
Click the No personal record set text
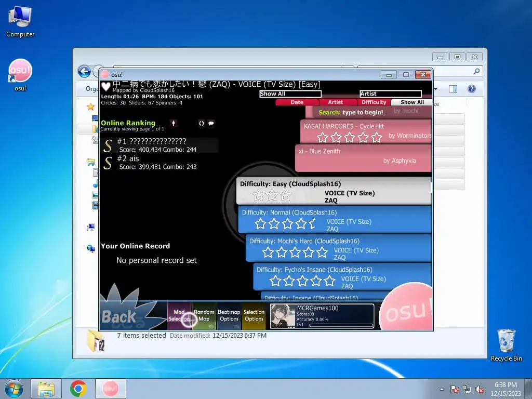pyautogui.click(x=156, y=260)
